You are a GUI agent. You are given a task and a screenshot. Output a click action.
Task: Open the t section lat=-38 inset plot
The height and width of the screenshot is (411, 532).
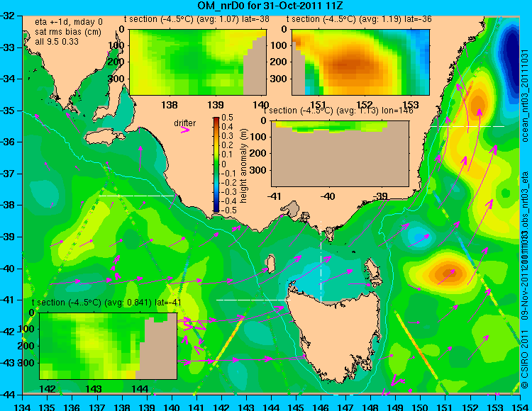pyautogui.click(x=198, y=62)
